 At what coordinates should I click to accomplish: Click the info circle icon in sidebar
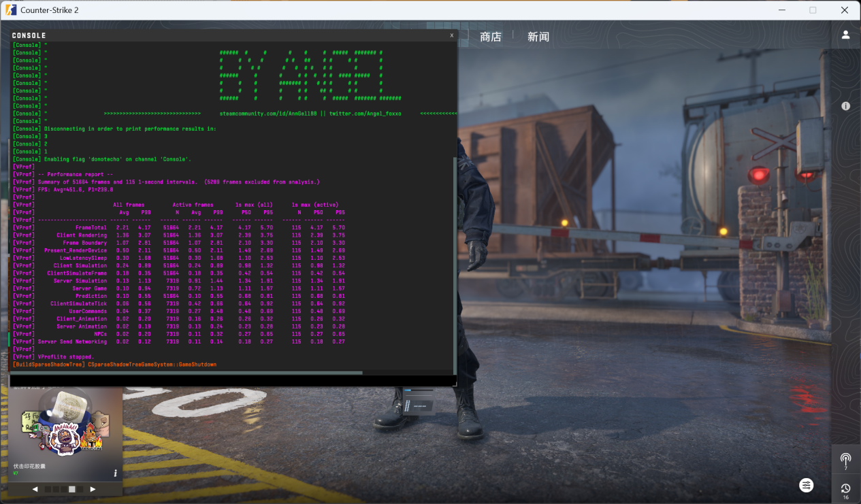tap(845, 106)
